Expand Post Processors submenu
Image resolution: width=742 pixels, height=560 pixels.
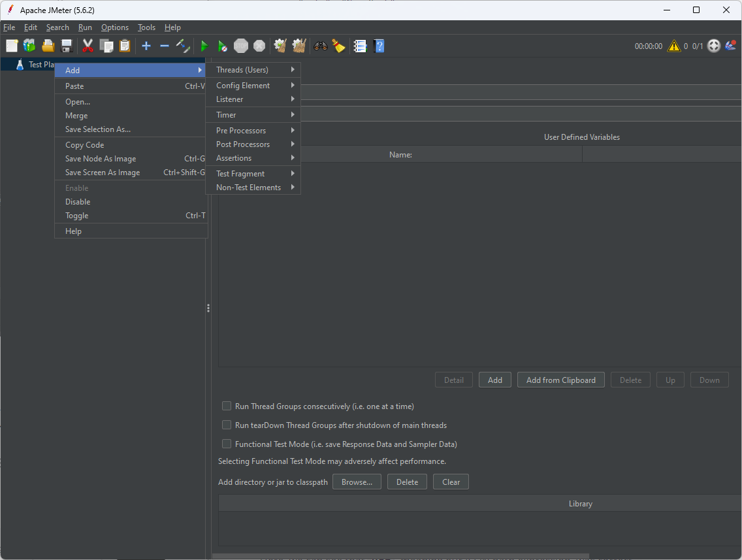[253, 144]
